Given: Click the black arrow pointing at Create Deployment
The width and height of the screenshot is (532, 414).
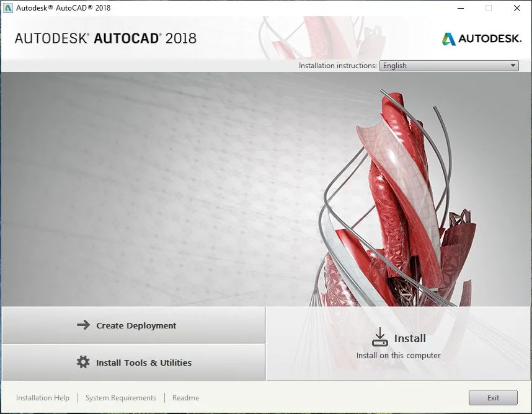Looking at the screenshot, I should click(x=81, y=325).
